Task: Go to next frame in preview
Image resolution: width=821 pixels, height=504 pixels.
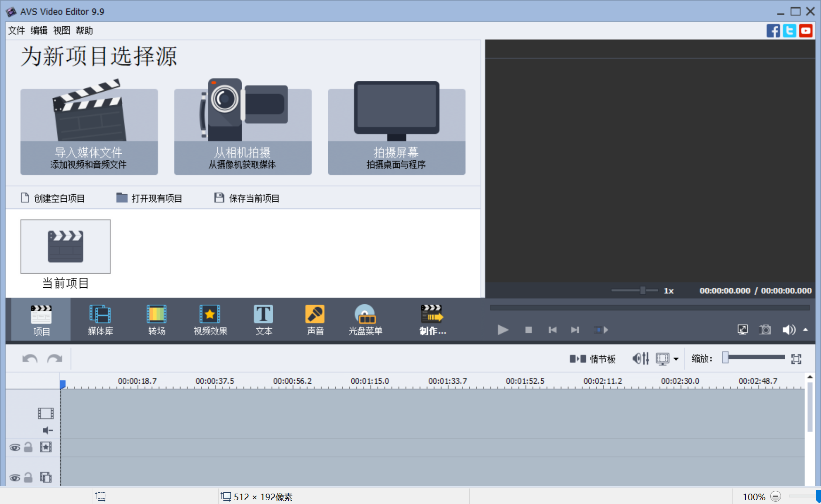Action: (x=575, y=330)
